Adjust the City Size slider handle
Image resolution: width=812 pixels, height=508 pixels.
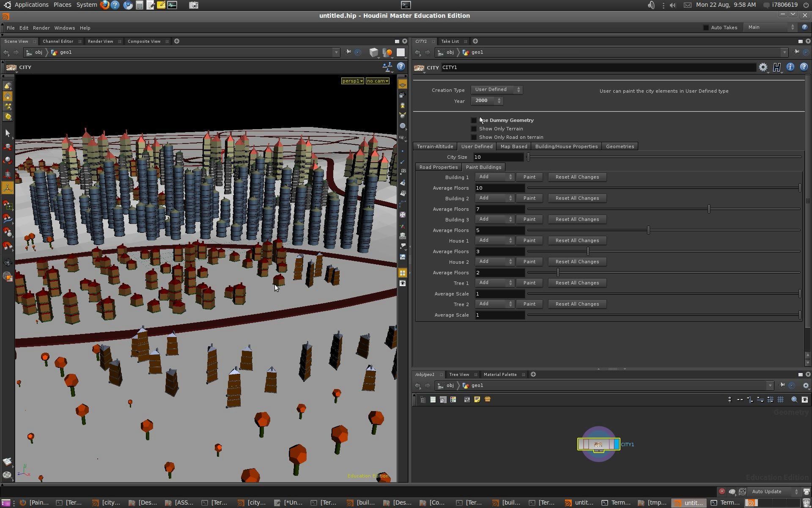528,157
